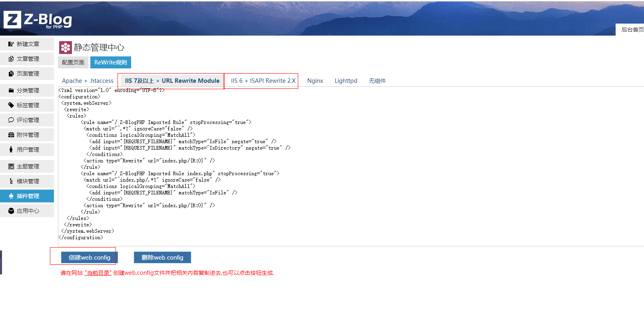644x316 pixels.
Task: Click the box icon beside 应用中心
Action: pos(11,211)
